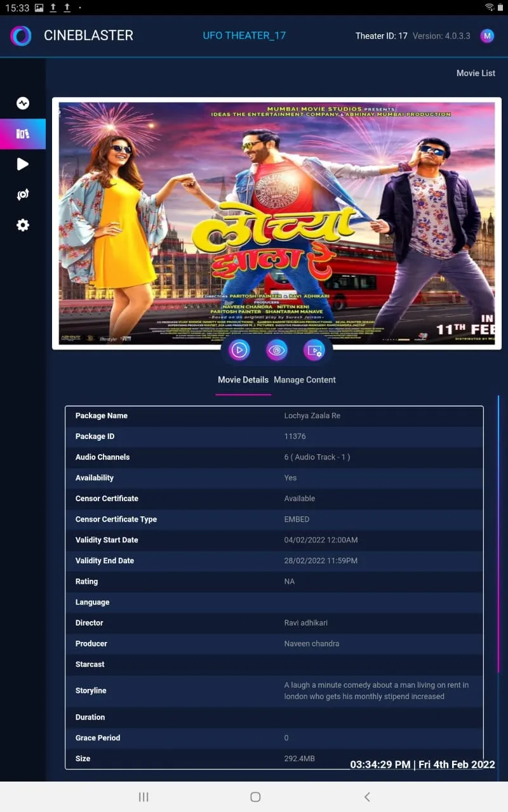Image resolution: width=508 pixels, height=812 pixels.
Task: Tap the Android recent apps button
Action: [144, 797]
